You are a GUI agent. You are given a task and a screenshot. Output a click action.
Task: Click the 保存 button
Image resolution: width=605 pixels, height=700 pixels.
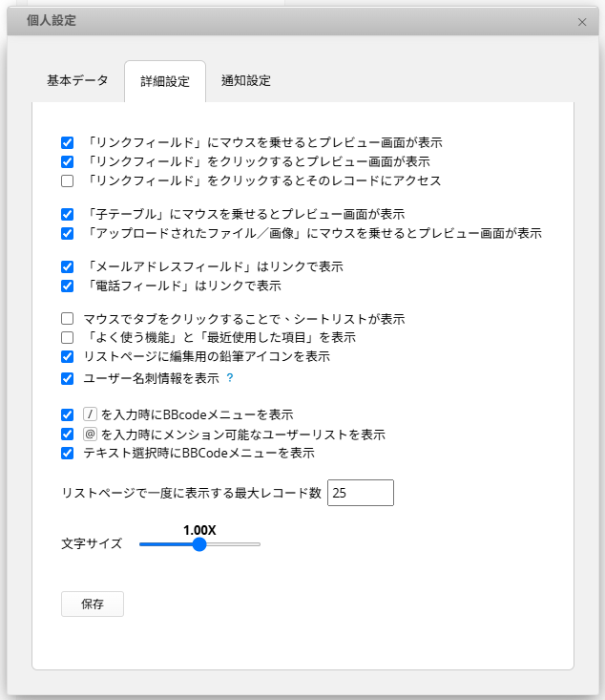[x=93, y=604]
